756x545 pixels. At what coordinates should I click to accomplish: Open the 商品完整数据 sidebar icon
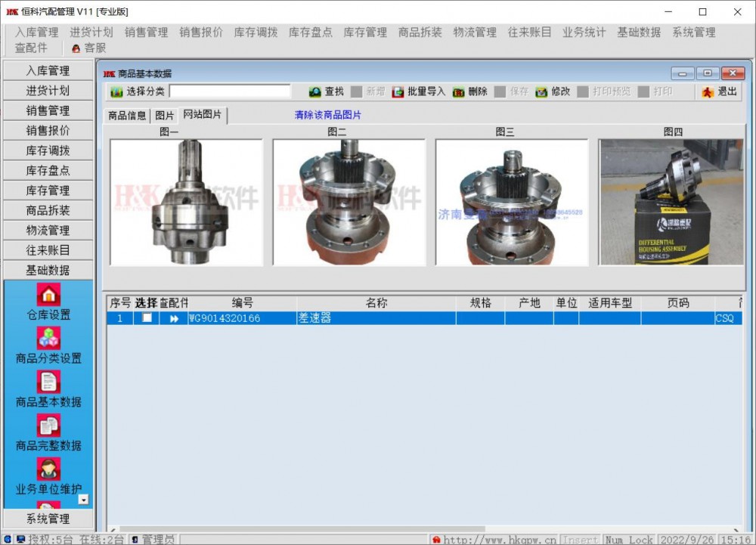[48, 426]
